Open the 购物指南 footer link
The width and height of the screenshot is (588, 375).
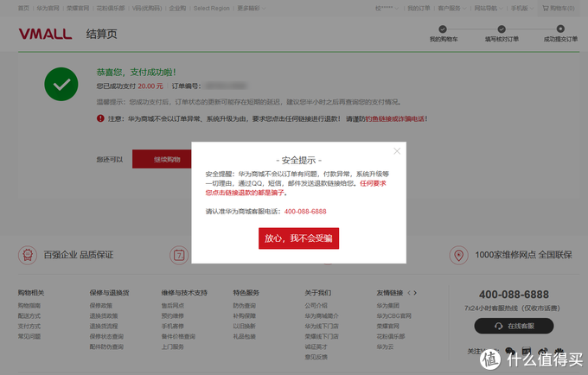(x=29, y=306)
